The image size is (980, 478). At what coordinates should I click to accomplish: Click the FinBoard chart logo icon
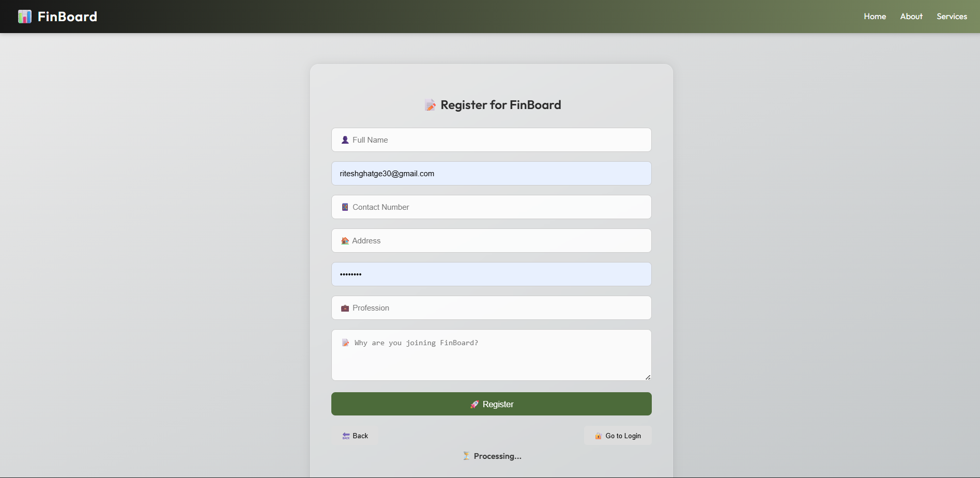24,17
